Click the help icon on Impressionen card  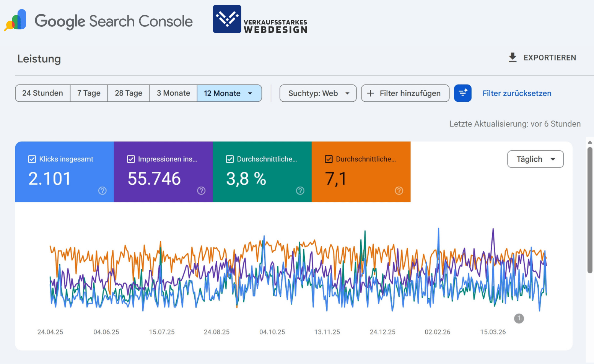(201, 190)
